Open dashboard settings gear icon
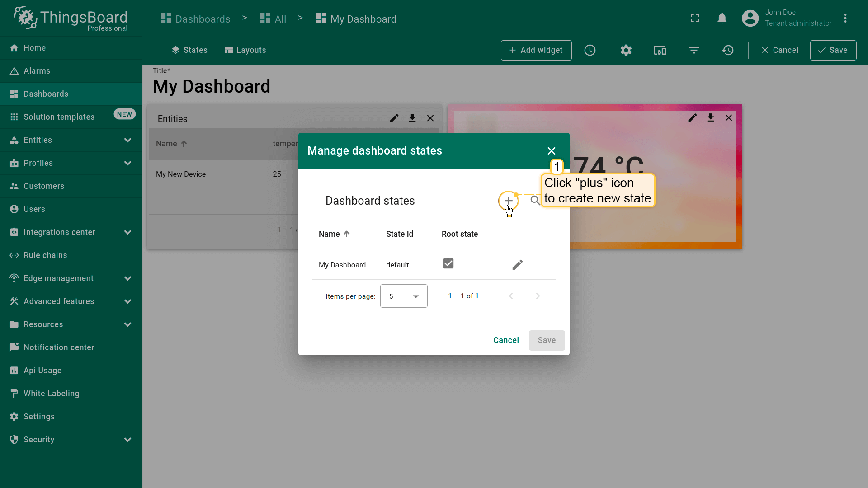868x488 pixels. point(626,50)
